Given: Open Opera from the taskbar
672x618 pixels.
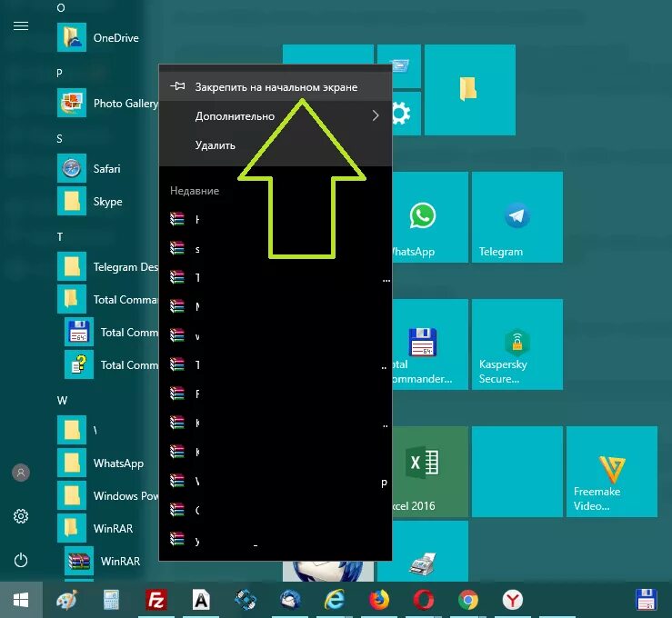Looking at the screenshot, I should coord(424,600).
